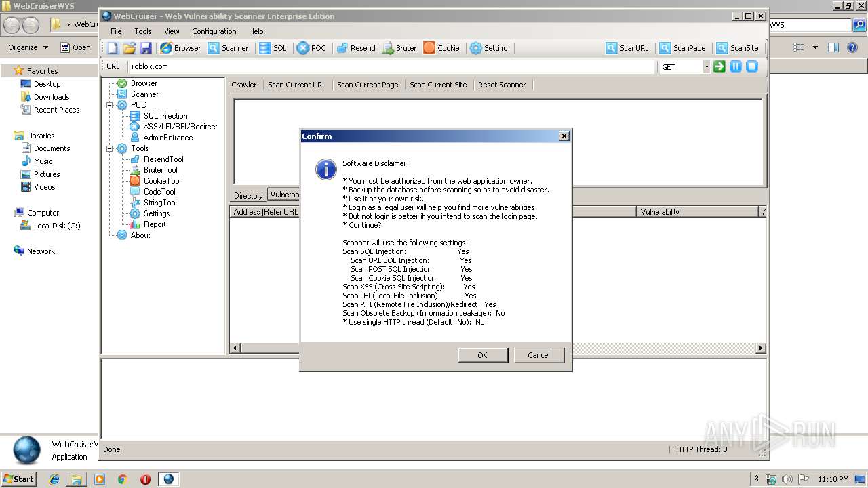
Task: Click right arrow of horizontal scrollbar
Action: coord(761,348)
